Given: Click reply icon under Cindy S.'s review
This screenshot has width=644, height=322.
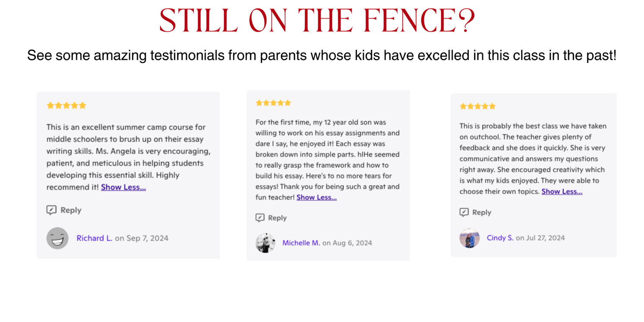Looking at the screenshot, I should coord(464,212).
